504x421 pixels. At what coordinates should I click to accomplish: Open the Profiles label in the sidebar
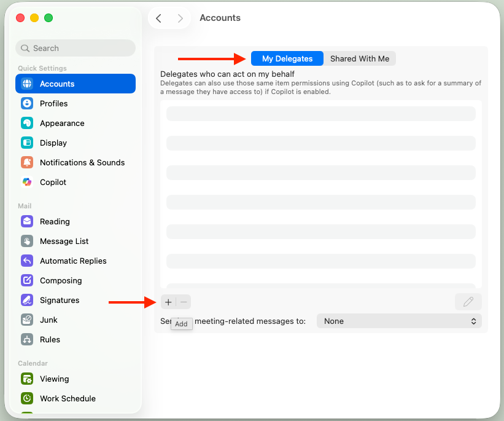pyautogui.click(x=53, y=103)
